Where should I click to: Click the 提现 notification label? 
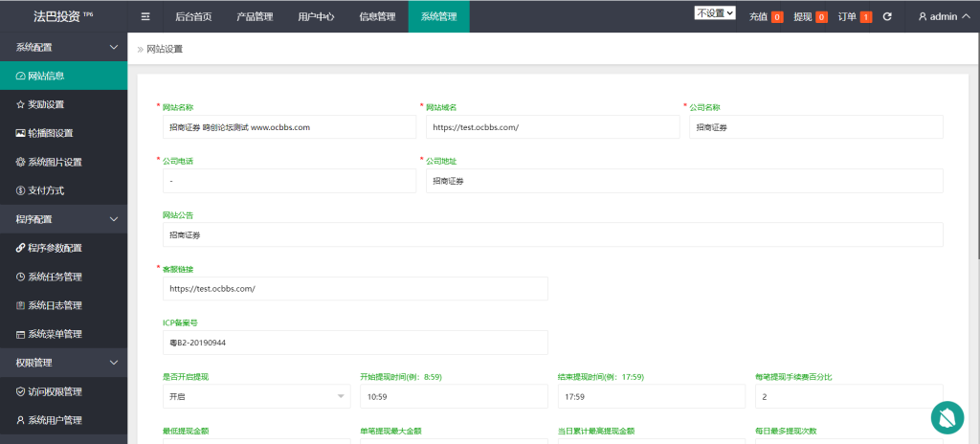coord(803,17)
